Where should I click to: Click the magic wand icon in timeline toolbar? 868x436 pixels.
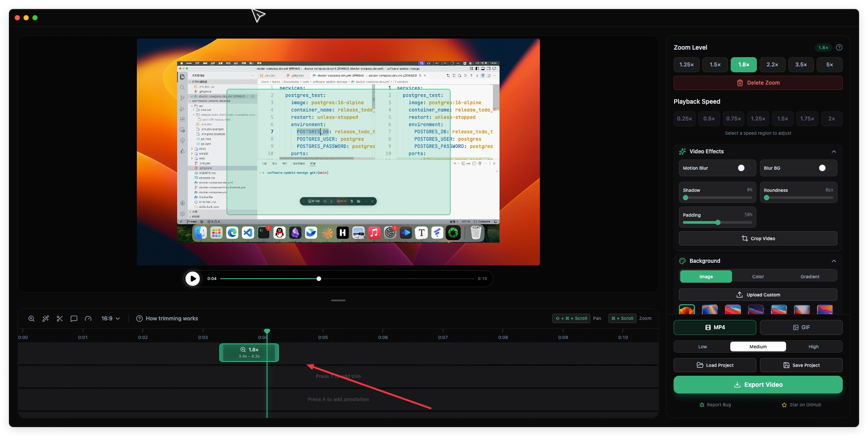point(46,319)
